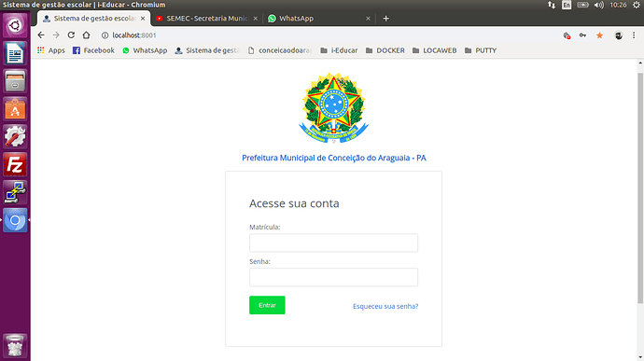Open the network indicator in the top panel
Viewport: 644px width, 361px height.
552,5
